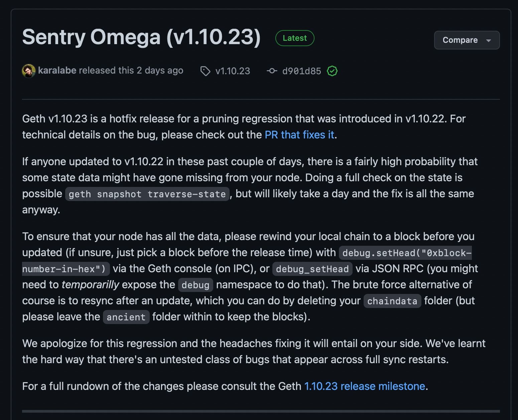Click the ancient inline code
Image resolution: width=518 pixels, height=420 pixels.
pyautogui.click(x=126, y=317)
